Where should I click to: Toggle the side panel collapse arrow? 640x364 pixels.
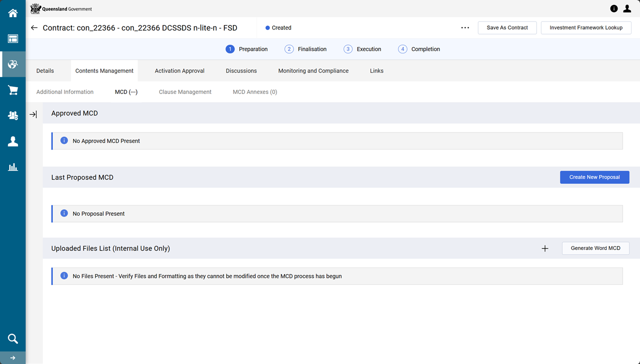coord(33,114)
